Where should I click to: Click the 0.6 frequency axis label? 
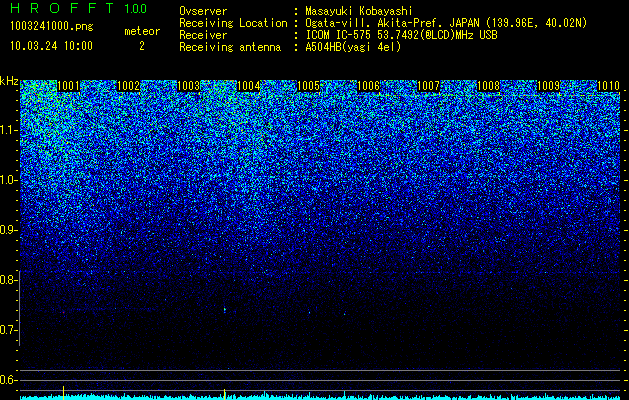click(x=9, y=380)
